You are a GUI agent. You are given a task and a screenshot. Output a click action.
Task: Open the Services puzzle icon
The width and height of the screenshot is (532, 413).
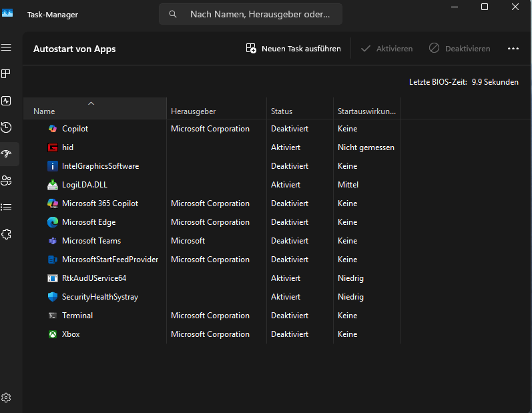tap(6, 234)
